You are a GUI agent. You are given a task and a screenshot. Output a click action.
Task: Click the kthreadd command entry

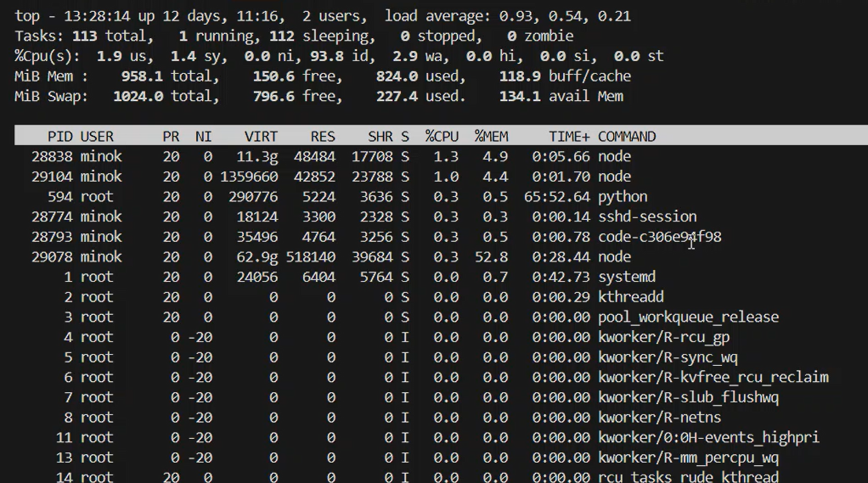(x=630, y=297)
